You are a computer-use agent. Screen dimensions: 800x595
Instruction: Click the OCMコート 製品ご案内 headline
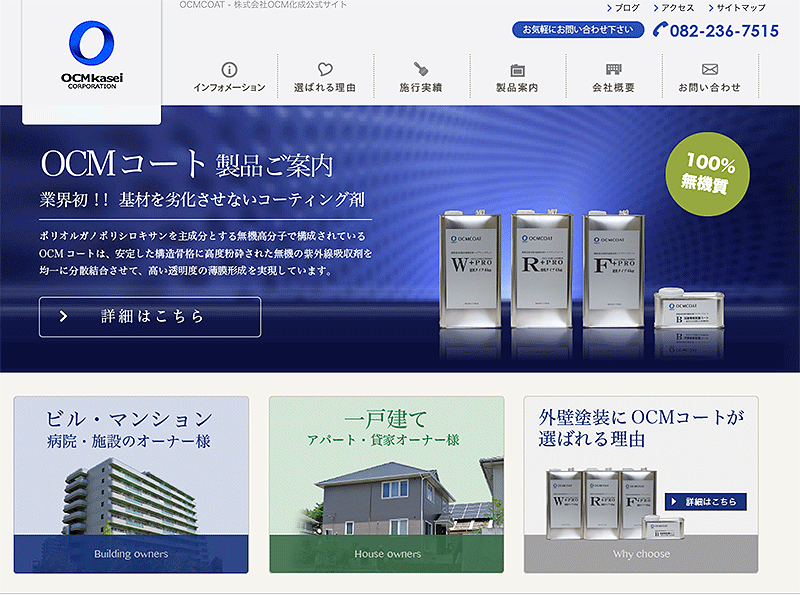point(187,164)
